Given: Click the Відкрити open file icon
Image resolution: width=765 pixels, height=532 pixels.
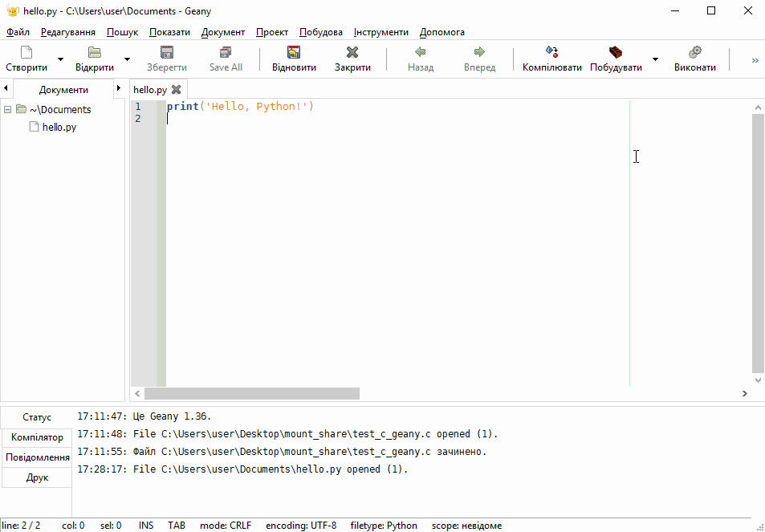Looking at the screenshot, I should tap(94, 52).
